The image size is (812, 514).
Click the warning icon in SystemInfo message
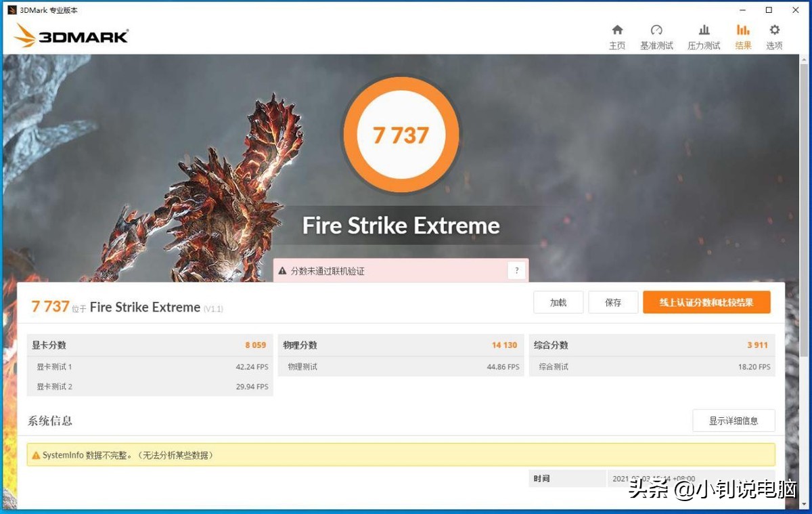click(x=37, y=454)
